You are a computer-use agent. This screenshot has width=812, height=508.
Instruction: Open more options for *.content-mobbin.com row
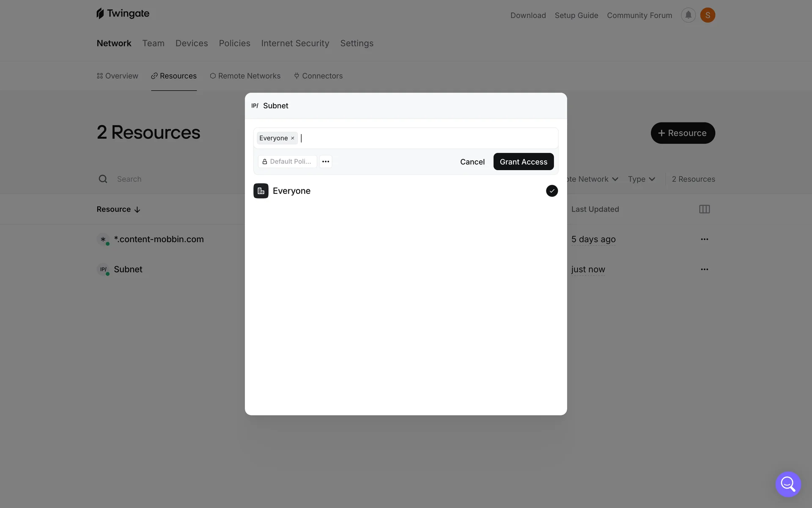coord(704,239)
